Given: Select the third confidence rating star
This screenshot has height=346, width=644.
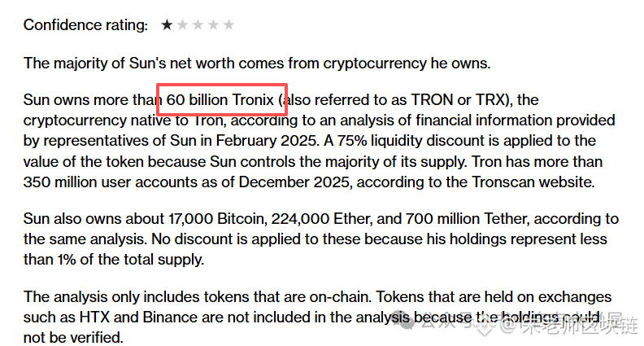Looking at the screenshot, I should point(198,25).
